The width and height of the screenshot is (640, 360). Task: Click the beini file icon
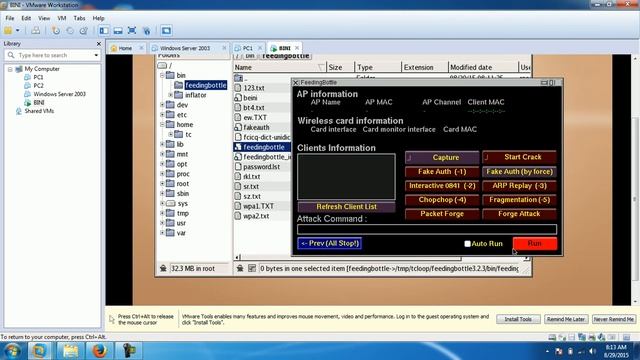(238, 98)
